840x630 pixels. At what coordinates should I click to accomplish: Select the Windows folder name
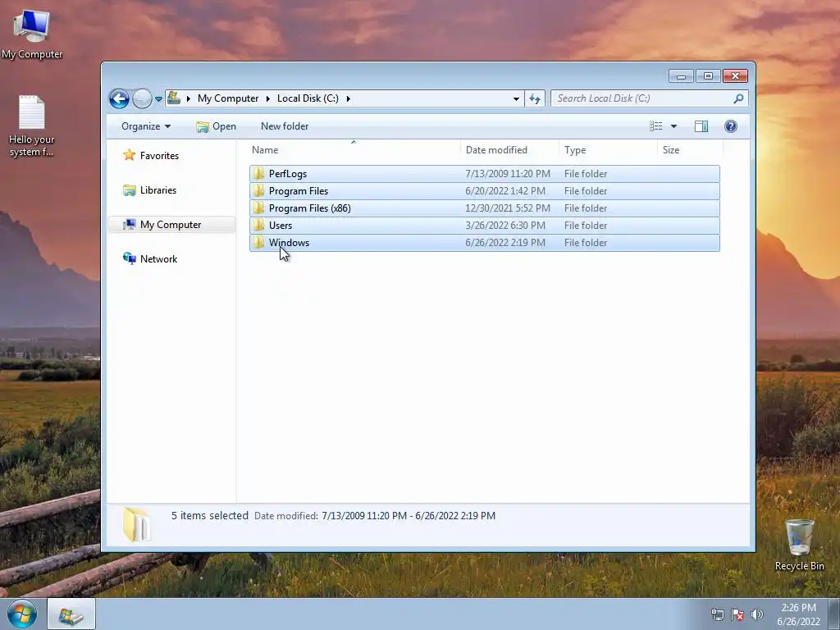289,243
